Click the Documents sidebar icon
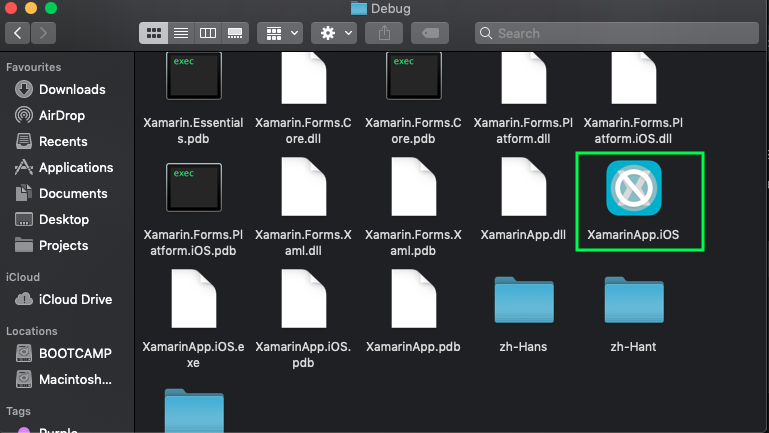The height and width of the screenshot is (433, 769). [x=24, y=193]
